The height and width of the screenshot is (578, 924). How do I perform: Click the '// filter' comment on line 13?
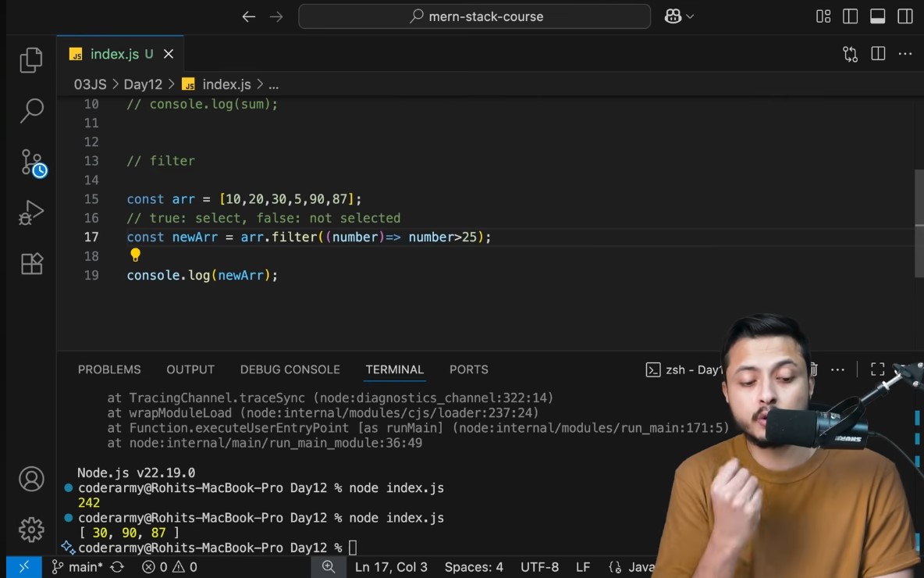point(161,161)
